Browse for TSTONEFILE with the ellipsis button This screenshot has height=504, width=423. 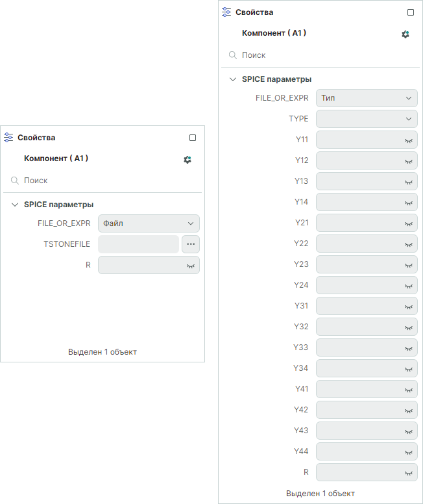point(191,244)
